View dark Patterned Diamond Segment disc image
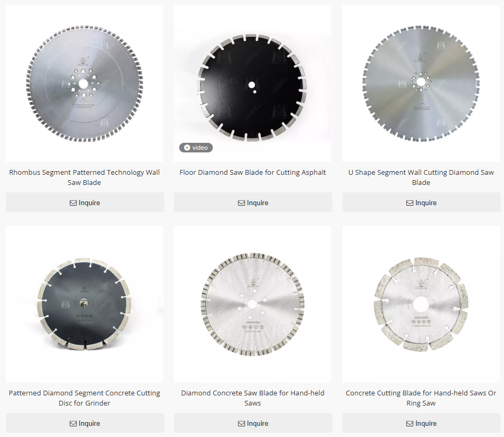Image resolution: width=504 pixels, height=437 pixels. click(x=85, y=304)
